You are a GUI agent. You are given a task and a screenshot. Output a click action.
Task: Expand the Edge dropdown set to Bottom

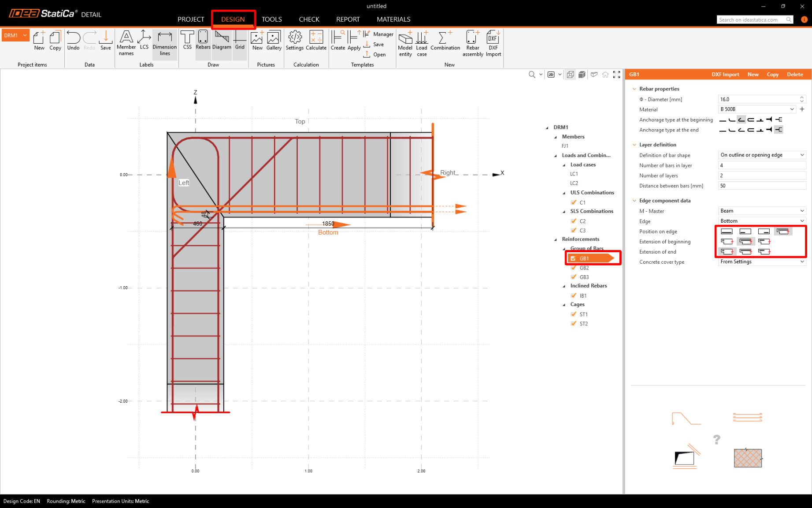point(761,221)
